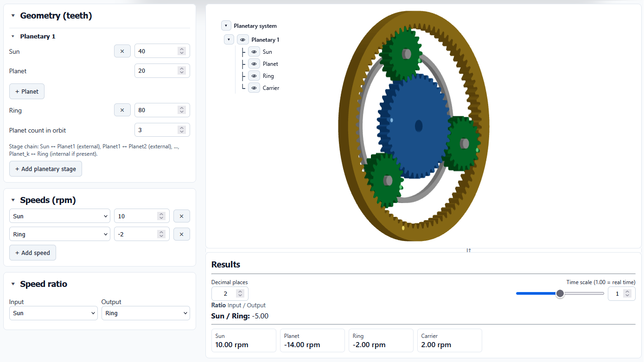Open the Output ratio dropdown
Image resolution: width=644 pixels, height=362 pixels.
[146, 313]
